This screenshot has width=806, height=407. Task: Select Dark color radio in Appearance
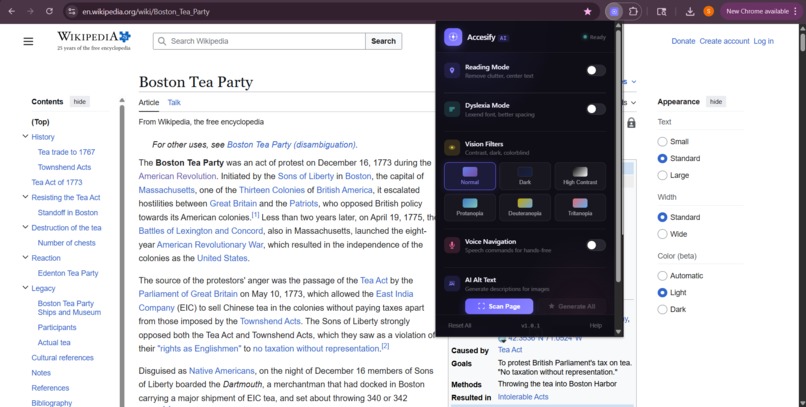662,309
